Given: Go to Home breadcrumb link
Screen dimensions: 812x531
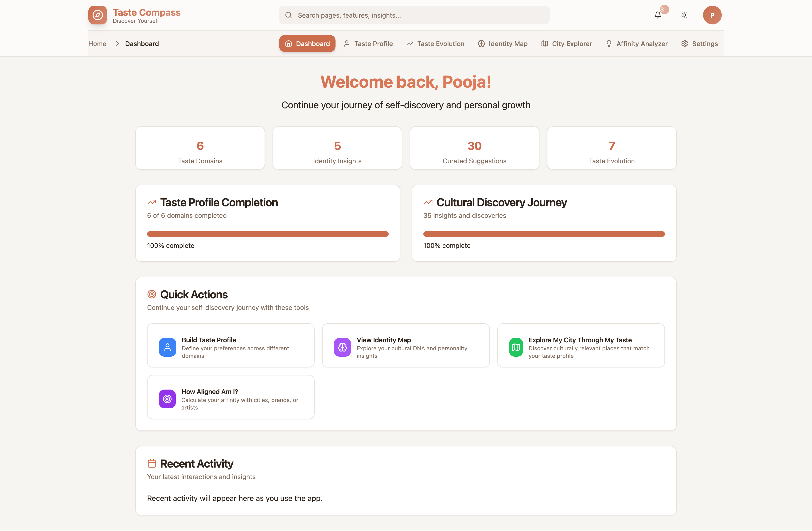Looking at the screenshot, I should click(97, 44).
